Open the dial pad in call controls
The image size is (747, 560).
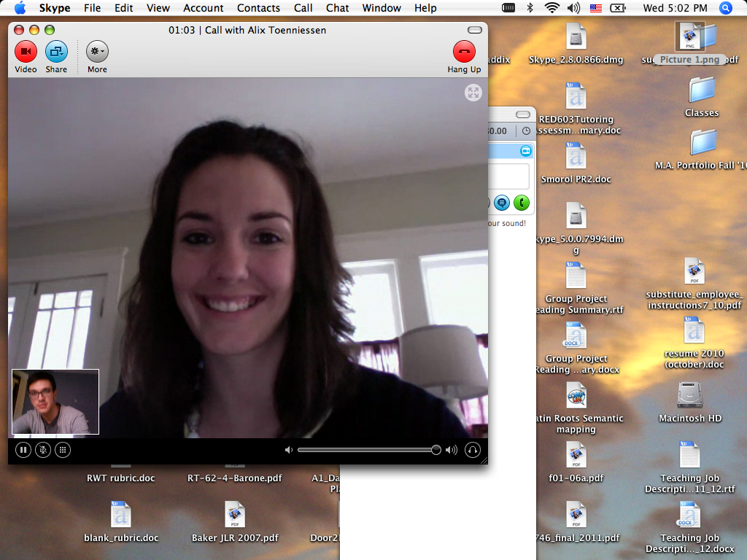point(63,450)
